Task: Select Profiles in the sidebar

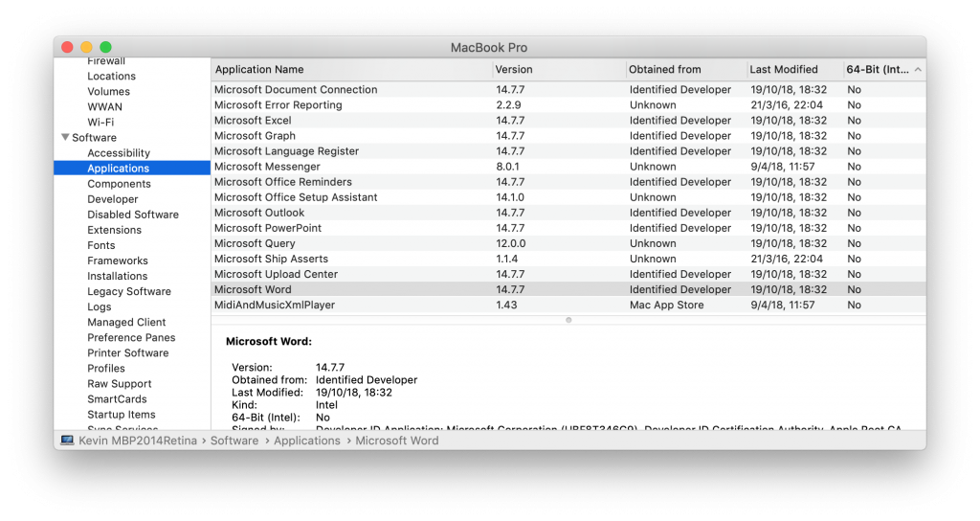Action: coord(106,369)
